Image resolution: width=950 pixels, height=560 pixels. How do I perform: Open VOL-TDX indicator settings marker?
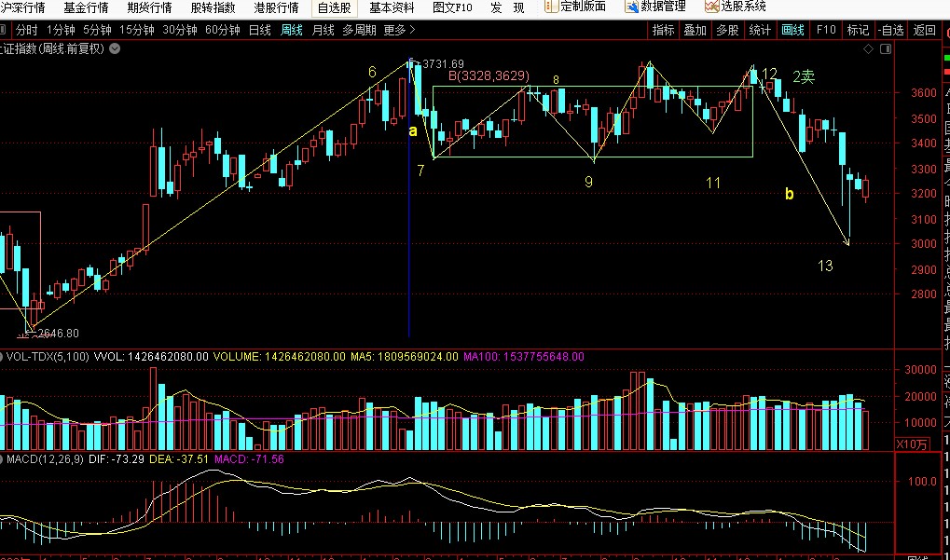point(3,356)
